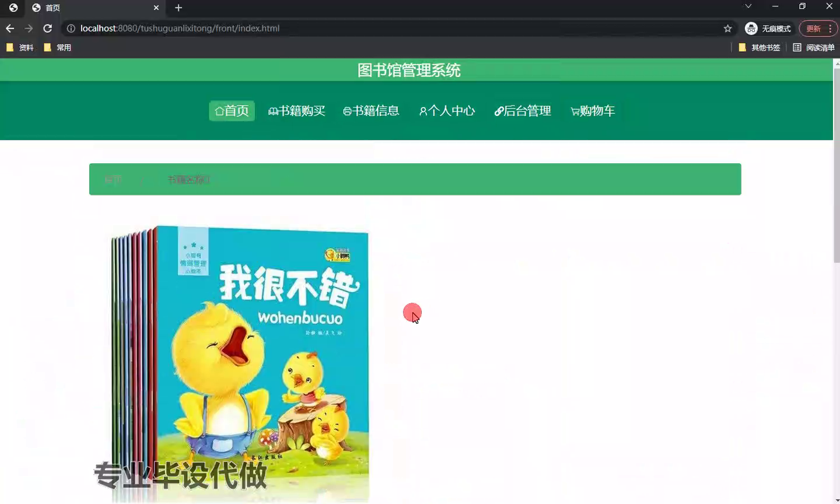The height and width of the screenshot is (504, 840).
Task: Click the 图书馆管理系统 site title
Action: click(x=409, y=70)
